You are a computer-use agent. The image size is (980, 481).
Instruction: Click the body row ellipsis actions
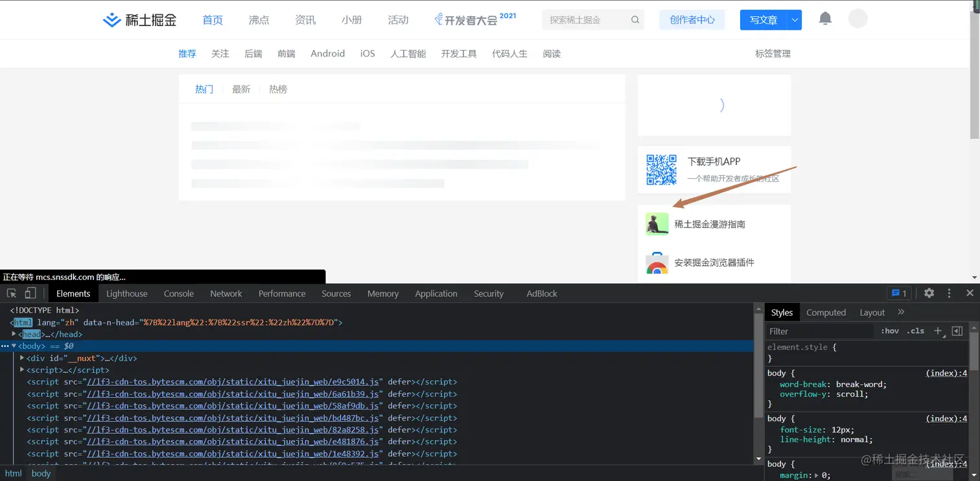coord(5,346)
